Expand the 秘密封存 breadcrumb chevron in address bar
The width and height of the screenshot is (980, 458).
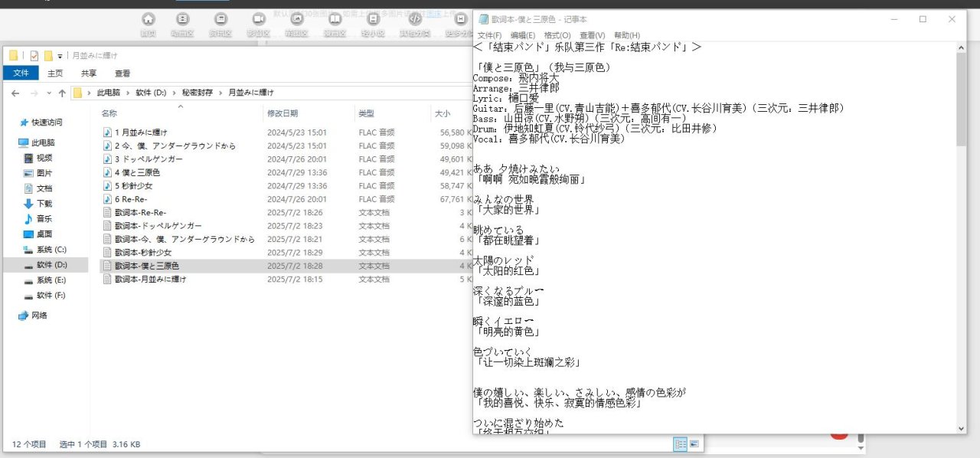(220, 93)
